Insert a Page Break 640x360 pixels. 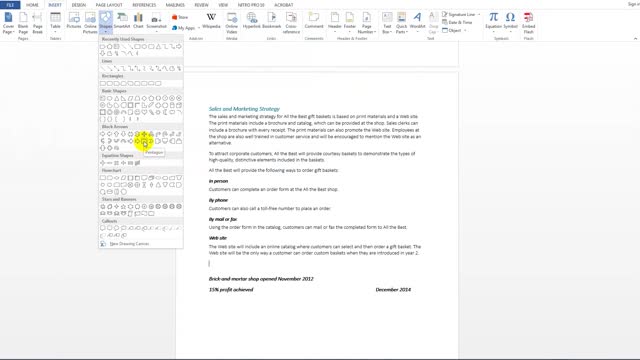[x=38, y=23]
